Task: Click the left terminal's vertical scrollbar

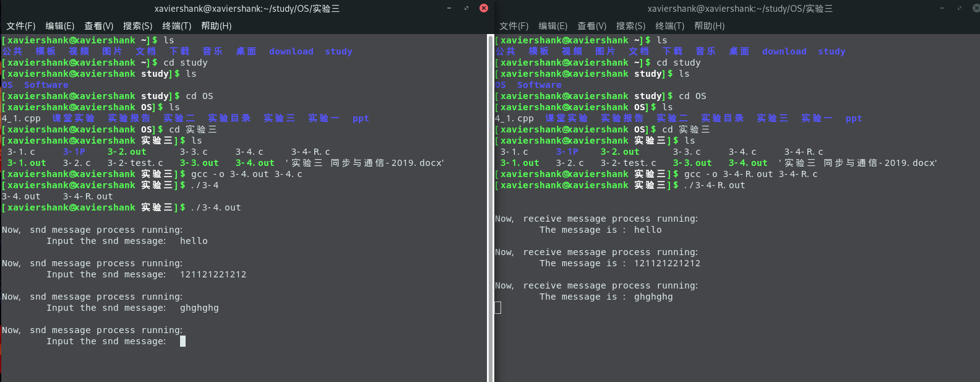Action: 491,208
